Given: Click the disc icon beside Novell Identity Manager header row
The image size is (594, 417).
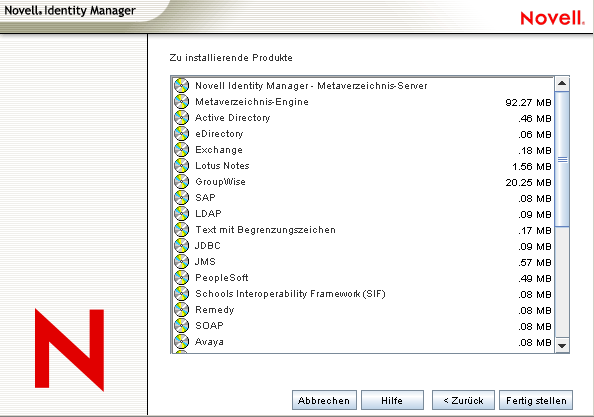Looking at the screenshot, I should click(x=181, y=86).
